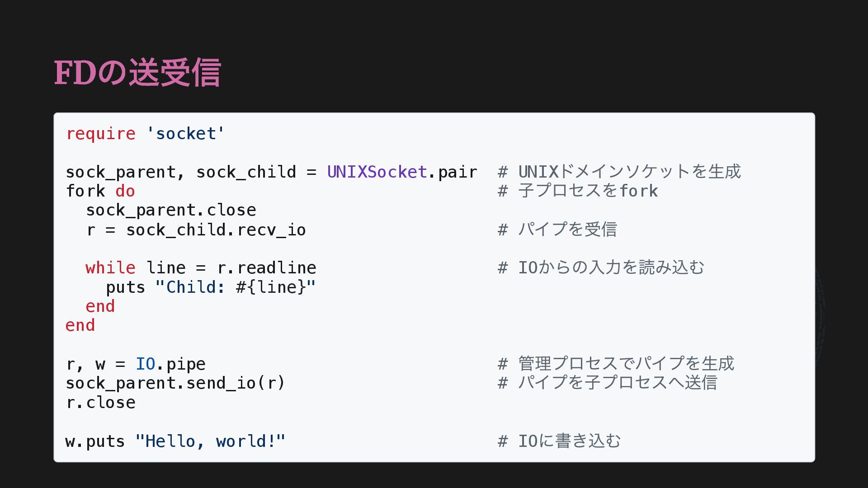Click the fork do line
Viewport: 868px width, 488px height.
pyautogui.click(x=100, y=191)
